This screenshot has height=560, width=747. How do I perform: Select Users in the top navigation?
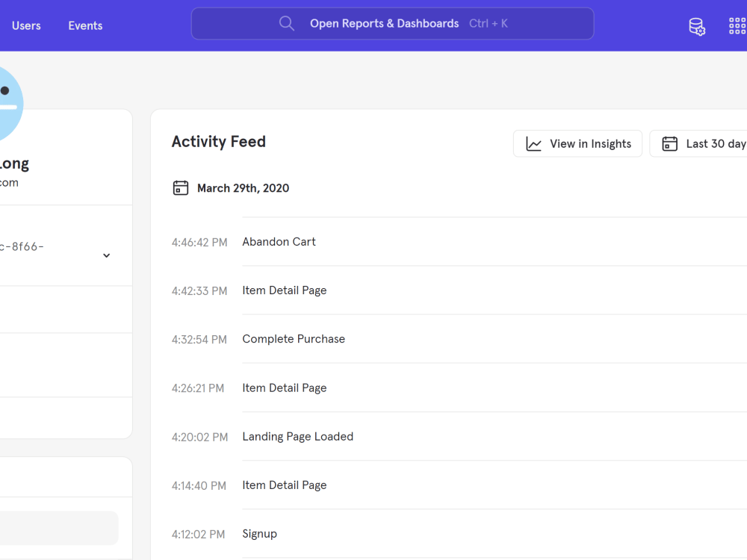click(x=26, y=25)
